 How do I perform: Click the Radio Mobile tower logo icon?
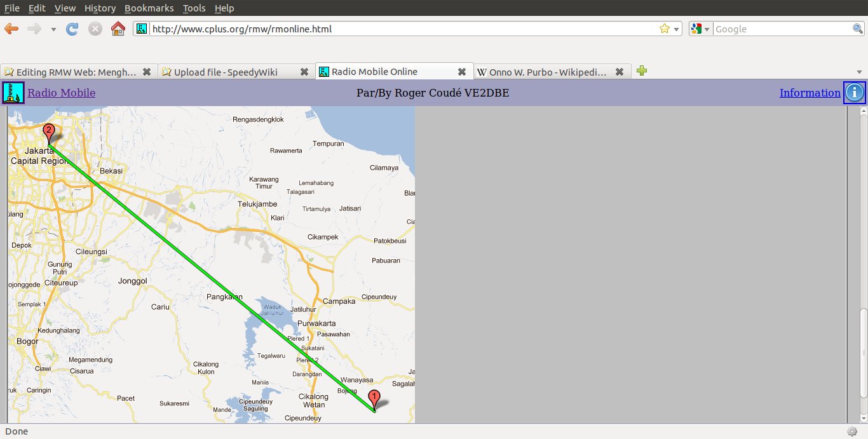13,93
